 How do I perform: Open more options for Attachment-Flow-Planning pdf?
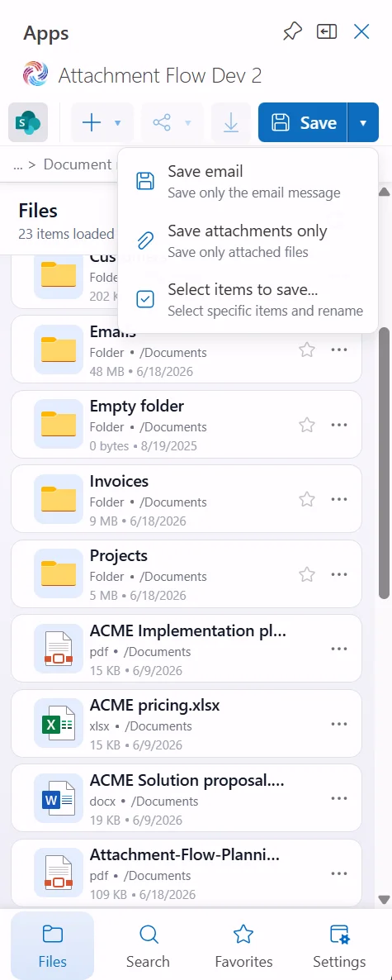tap(339, 873)
